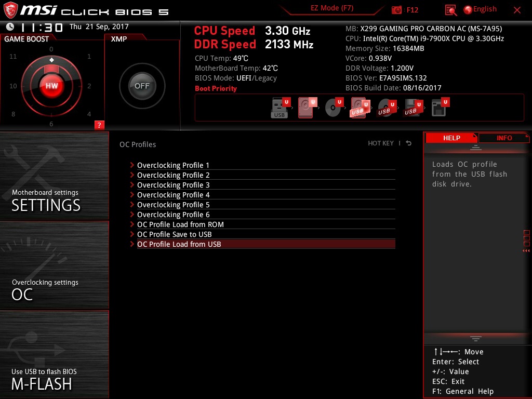Screen dimensions: 532x399
Task: Click the 'ESC: Exit' legend line
Action: [x=448, y=381]
